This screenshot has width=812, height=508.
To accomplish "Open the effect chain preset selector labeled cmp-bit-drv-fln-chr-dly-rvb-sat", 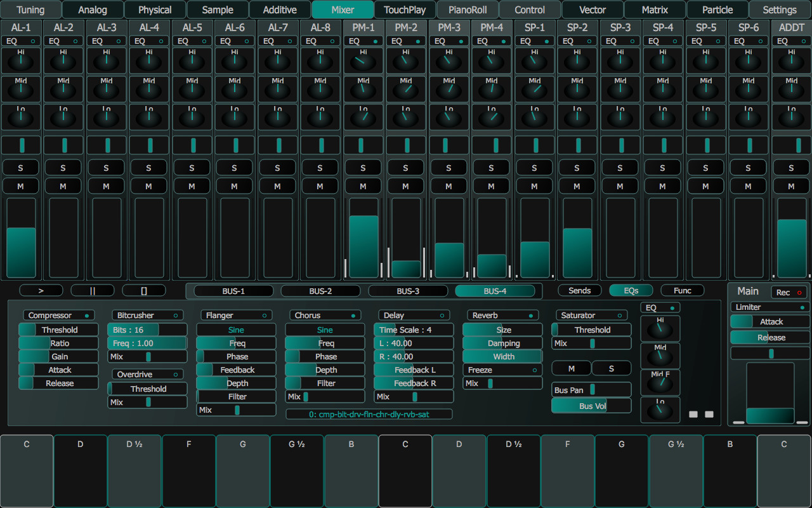I will (x=369, y=414).
